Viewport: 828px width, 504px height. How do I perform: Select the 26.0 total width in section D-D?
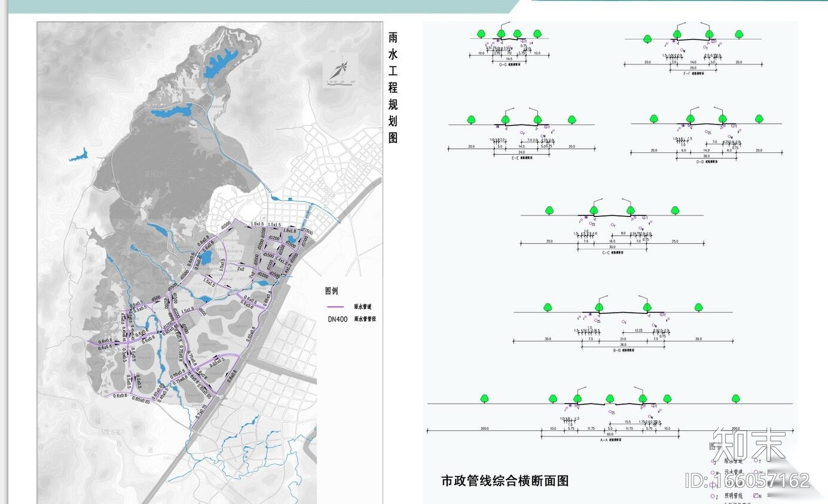(706, 156)
